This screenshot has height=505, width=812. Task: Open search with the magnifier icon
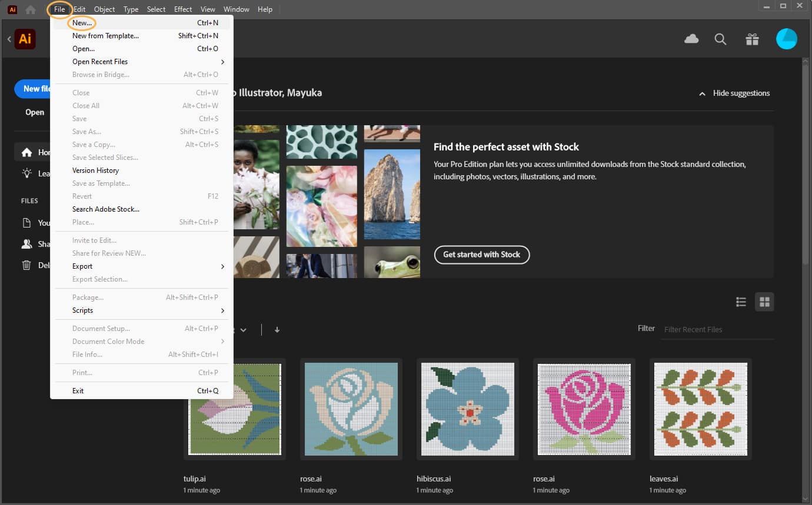(720, 39)
